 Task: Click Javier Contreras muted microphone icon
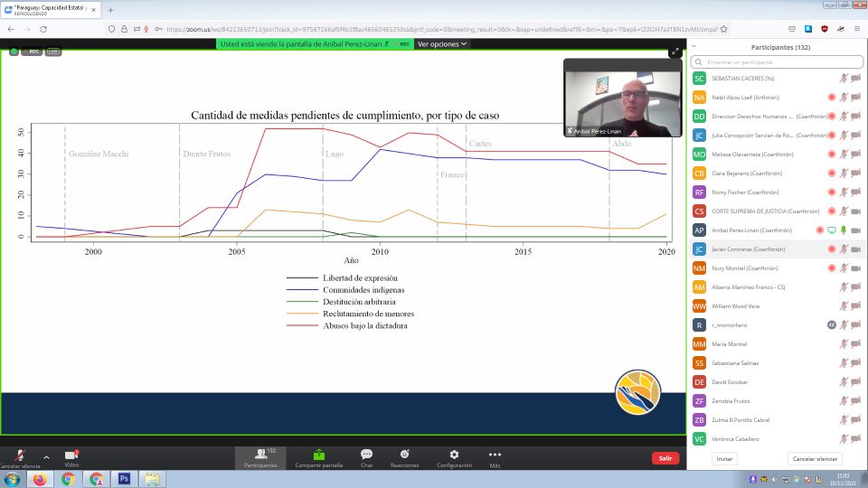(x=844, y=249)
